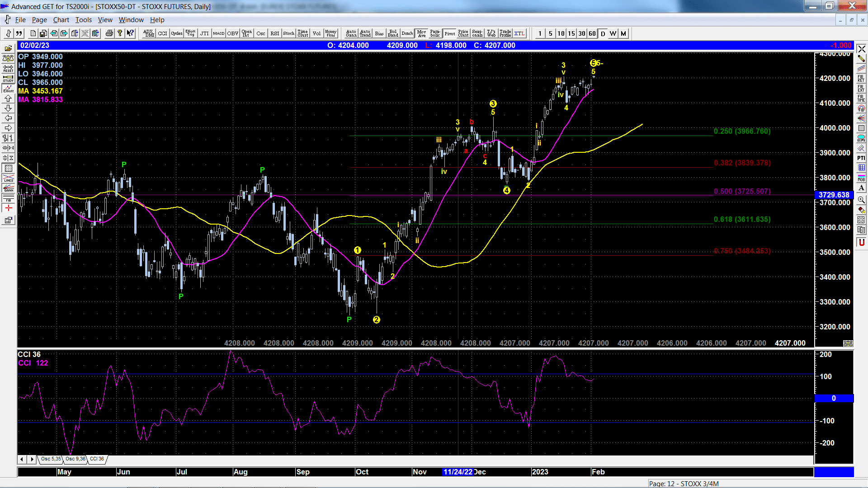Click the indicator tab scroll left arrow
The width and height of the screenshot is (868, 488).
22,459
